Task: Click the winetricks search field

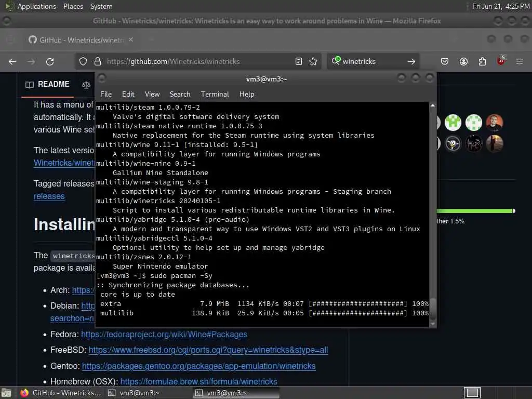Action: point(373,61)
